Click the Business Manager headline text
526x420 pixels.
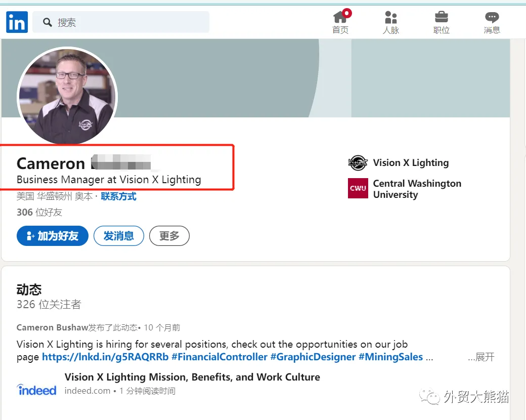pyautogui.click(x=109, y=180)
